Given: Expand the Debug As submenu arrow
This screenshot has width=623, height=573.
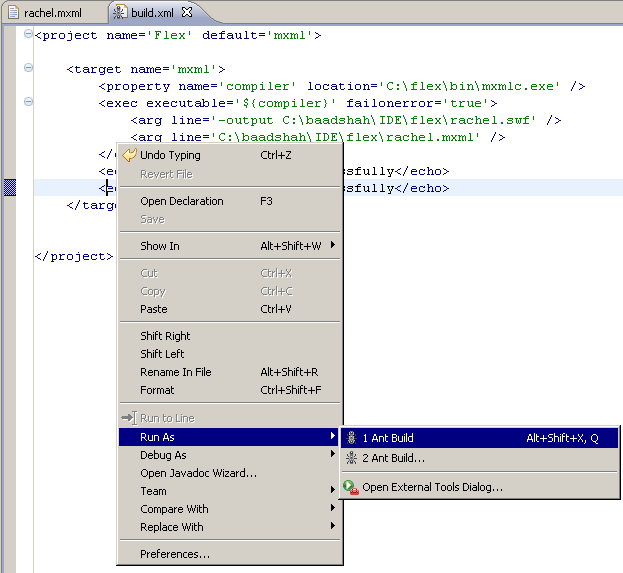Looking at the screenshot, I should (333, 454).
